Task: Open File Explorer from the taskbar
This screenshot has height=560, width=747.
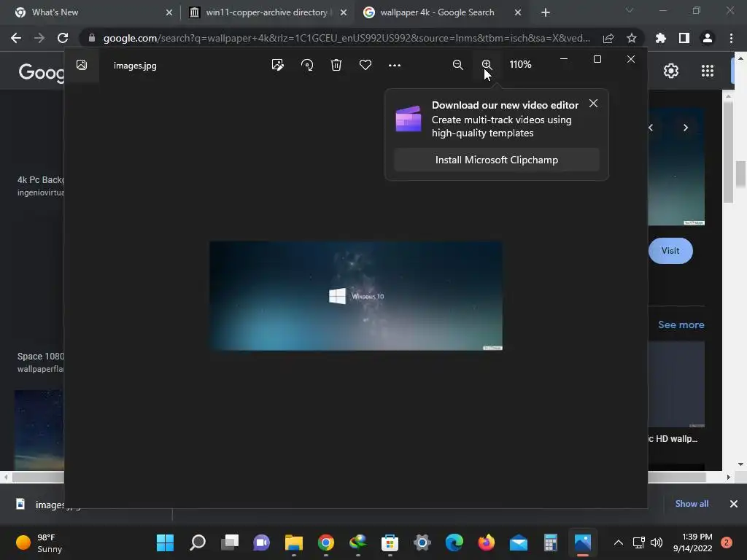Action: [x=294, y=542]
